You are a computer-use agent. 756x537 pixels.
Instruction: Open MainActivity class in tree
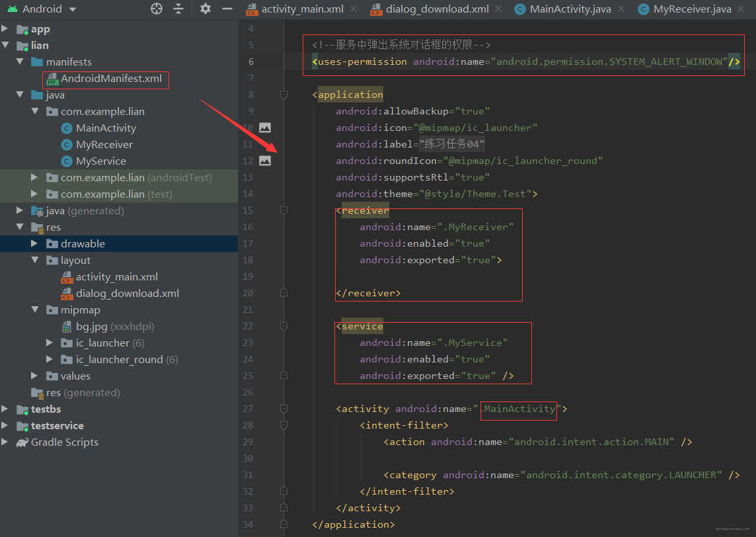[x=106, y=128]
